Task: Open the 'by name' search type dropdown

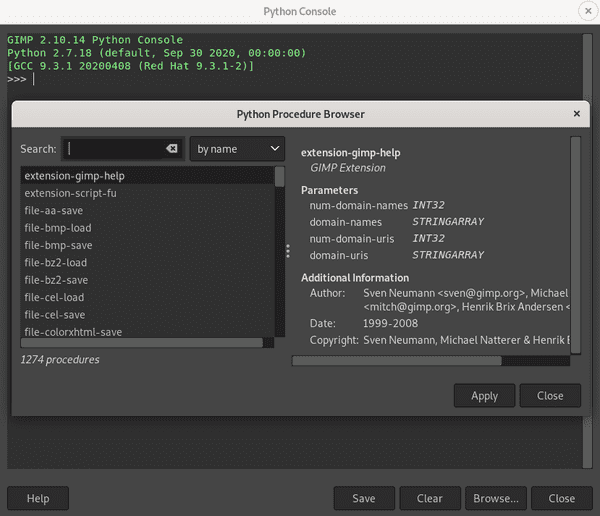Action: [237, 149]
